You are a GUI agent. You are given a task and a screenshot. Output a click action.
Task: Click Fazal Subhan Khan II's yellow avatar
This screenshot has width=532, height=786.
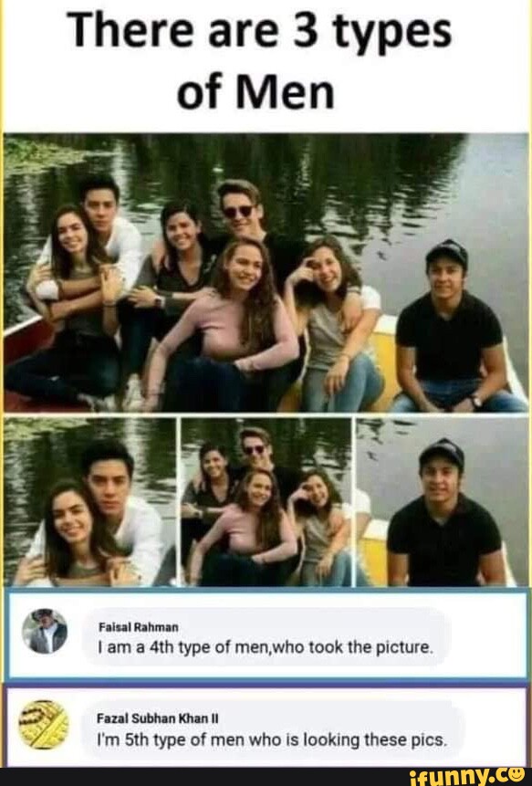[44, 724]
